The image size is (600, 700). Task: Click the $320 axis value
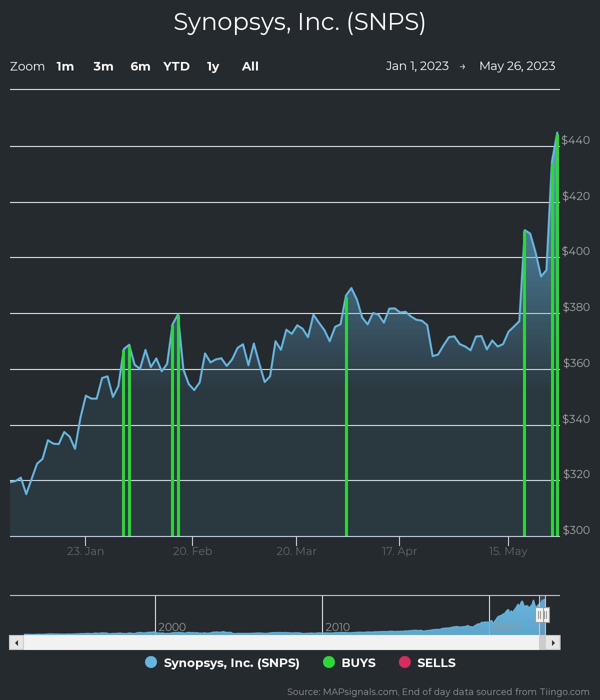click(576, 474)
